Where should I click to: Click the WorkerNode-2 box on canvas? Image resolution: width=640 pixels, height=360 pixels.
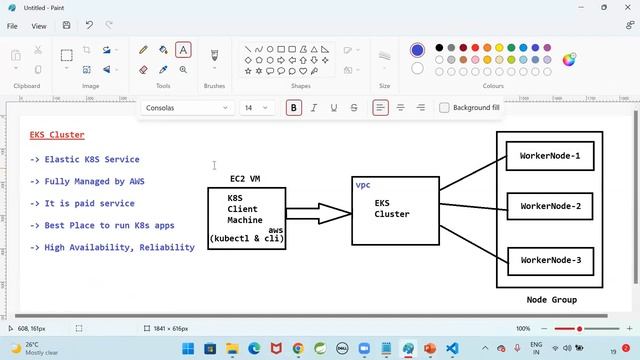(x=550, y=206)
